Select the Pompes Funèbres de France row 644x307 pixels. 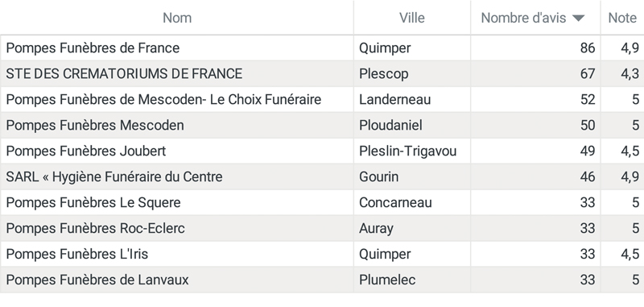click(322, 48)
